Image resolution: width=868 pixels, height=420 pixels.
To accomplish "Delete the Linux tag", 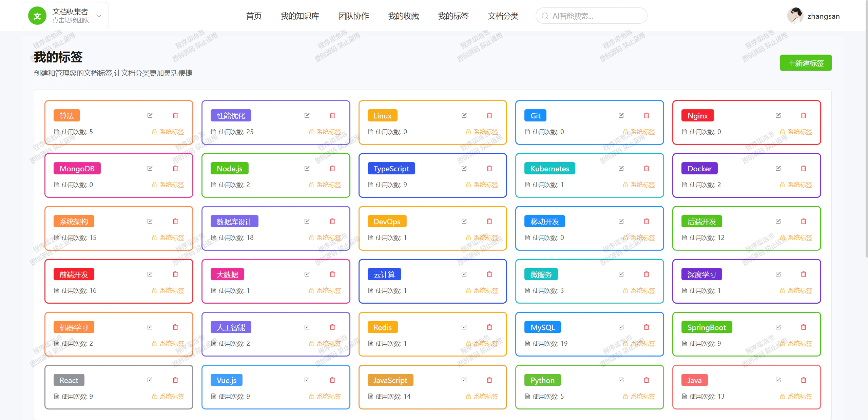I will 489,115.
